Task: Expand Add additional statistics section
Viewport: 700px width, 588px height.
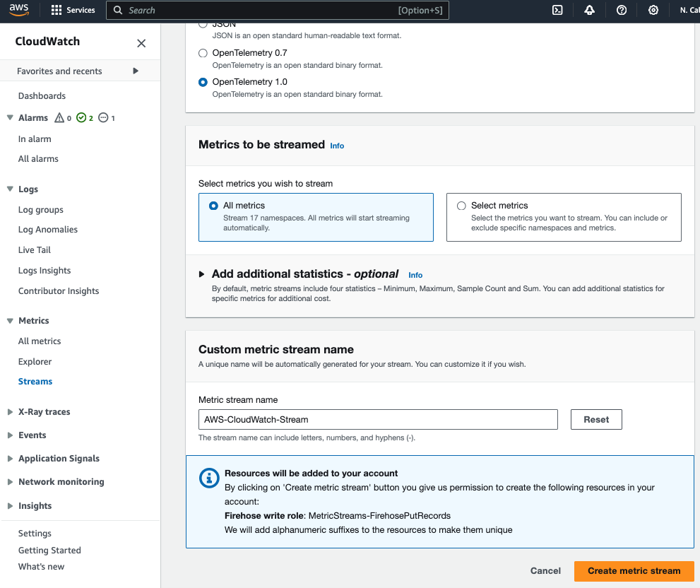Action: (x=201, y=274)
